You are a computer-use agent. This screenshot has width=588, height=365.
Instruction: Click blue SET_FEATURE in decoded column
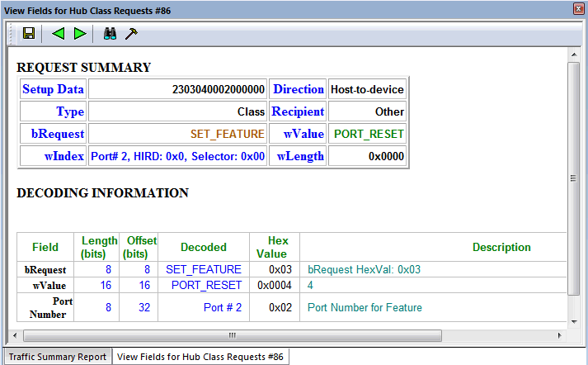click(204, 269)
